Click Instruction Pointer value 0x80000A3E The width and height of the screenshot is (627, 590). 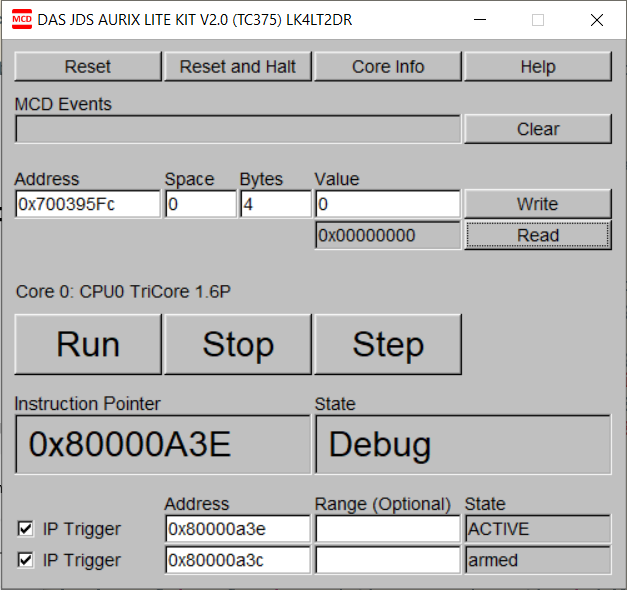[163, 444]
